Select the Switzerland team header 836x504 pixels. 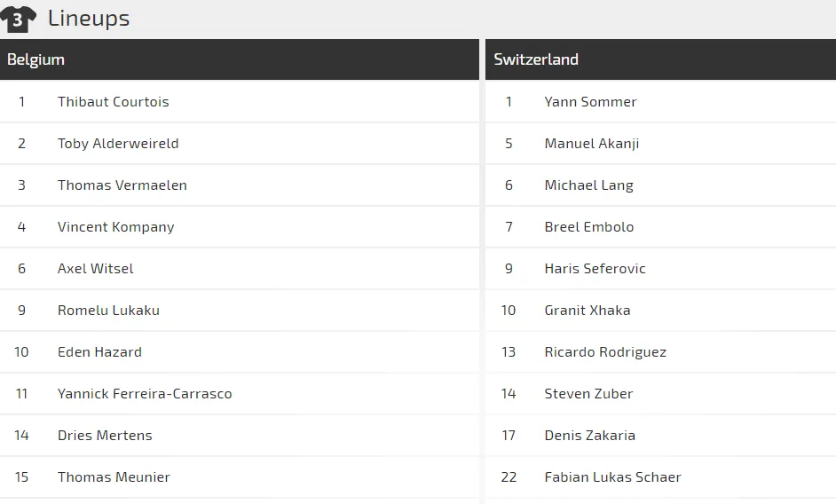[536, 59]
